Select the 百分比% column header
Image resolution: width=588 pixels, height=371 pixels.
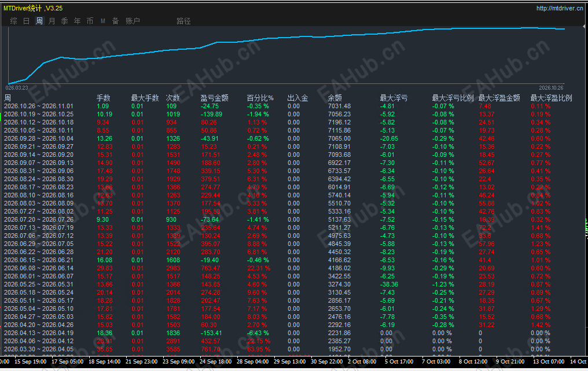(260, 98)
